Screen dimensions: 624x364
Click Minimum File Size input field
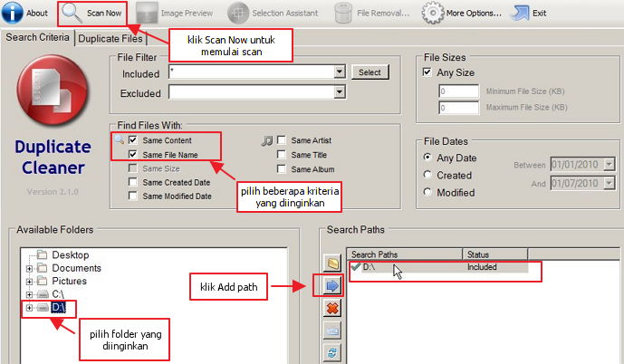click(x=459, y=91)
